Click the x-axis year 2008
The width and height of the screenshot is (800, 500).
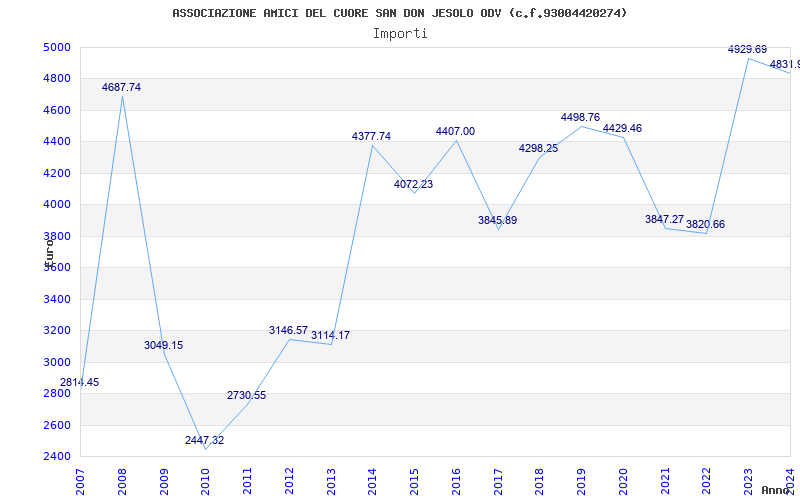pos(122,482)
